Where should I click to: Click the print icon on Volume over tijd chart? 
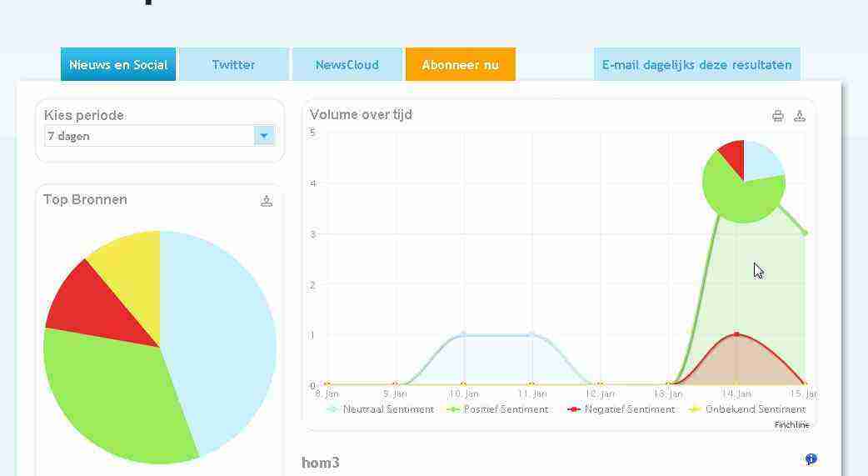click(x=777, y=116)
